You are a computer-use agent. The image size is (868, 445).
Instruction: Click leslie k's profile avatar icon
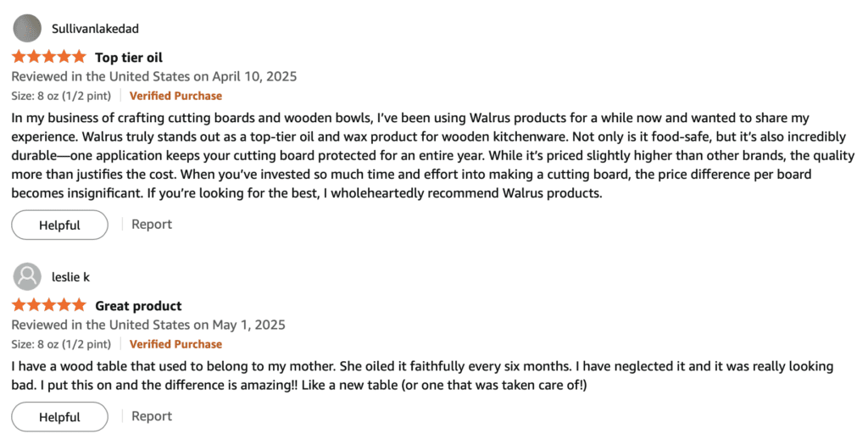pos(27,276)
